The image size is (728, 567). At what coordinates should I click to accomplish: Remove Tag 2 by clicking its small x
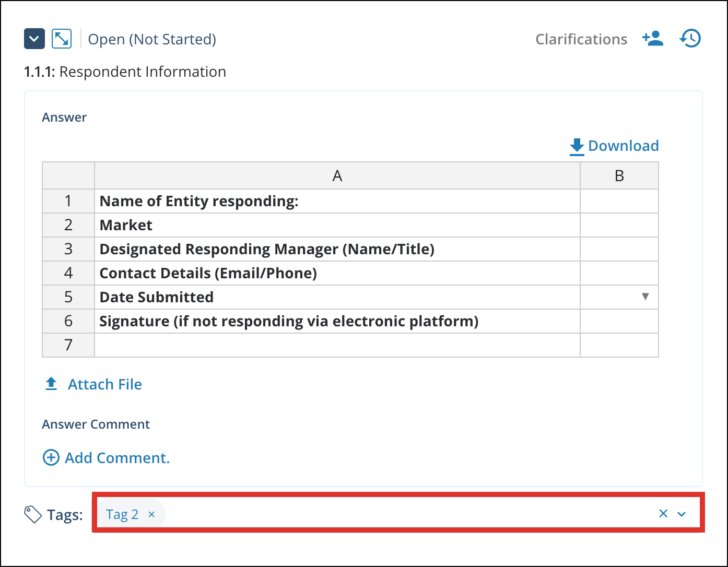pyautogui.click(x=151, y=514)
